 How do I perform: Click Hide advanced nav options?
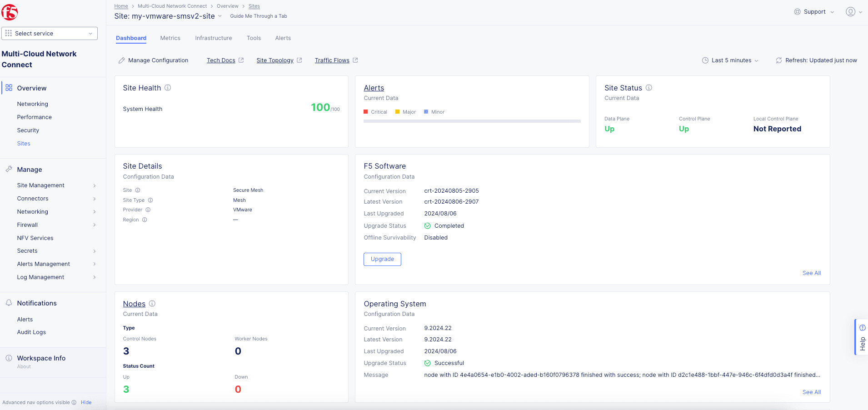click(x=86, y=403)
